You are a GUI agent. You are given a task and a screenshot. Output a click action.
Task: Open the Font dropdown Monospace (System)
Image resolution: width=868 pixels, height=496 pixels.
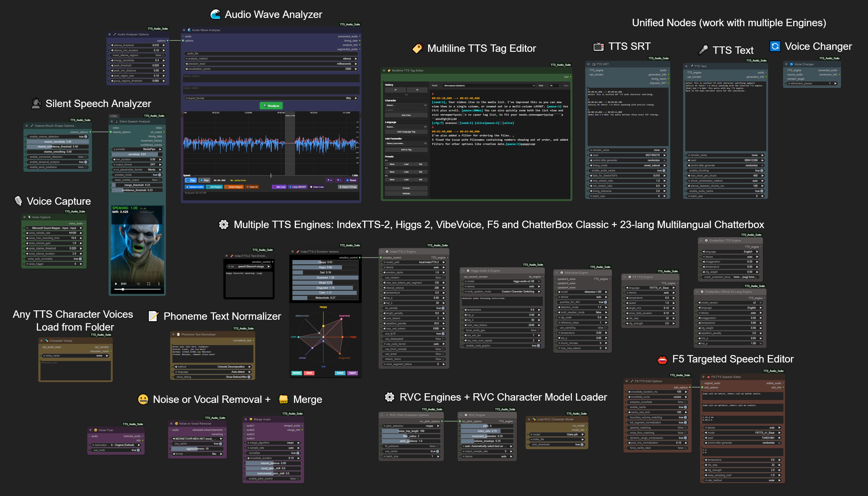tap(489, 85)
